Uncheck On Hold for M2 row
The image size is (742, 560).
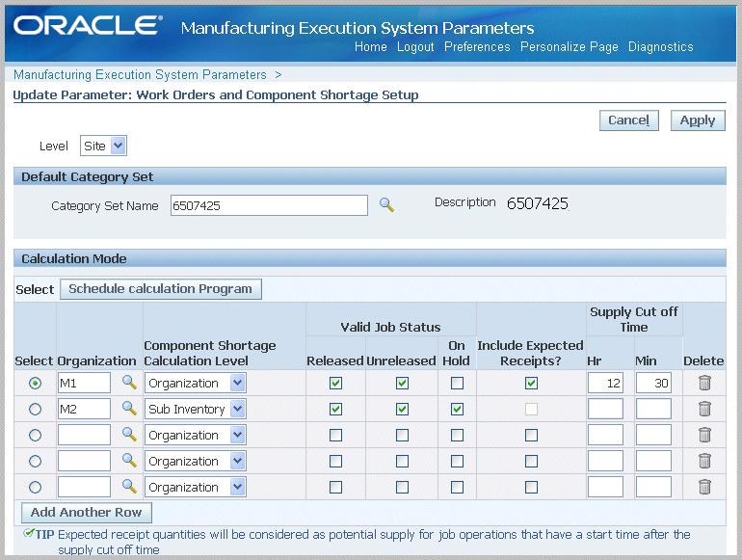point(457,409)
